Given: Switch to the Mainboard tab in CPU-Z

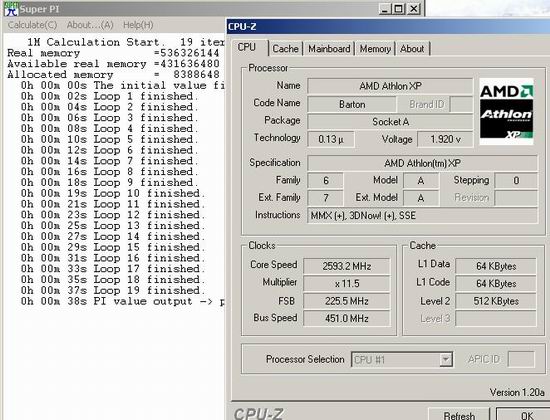Looking at the screenshot, I should pos(329,49).
